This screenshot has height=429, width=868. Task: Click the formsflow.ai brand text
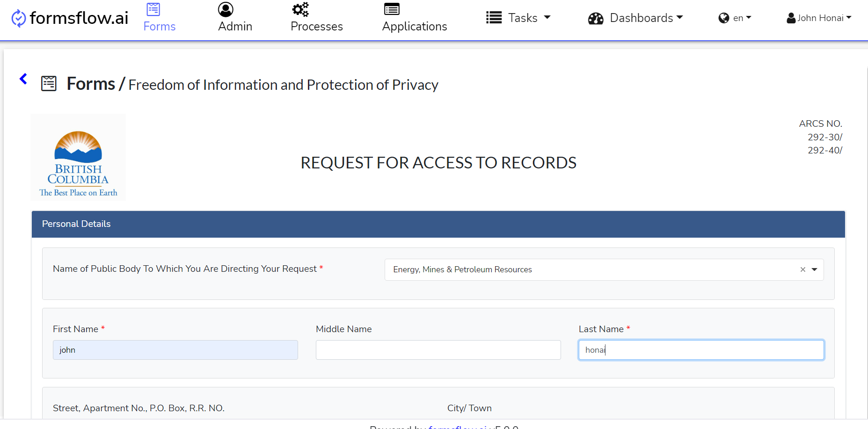(x=79, y=18)
